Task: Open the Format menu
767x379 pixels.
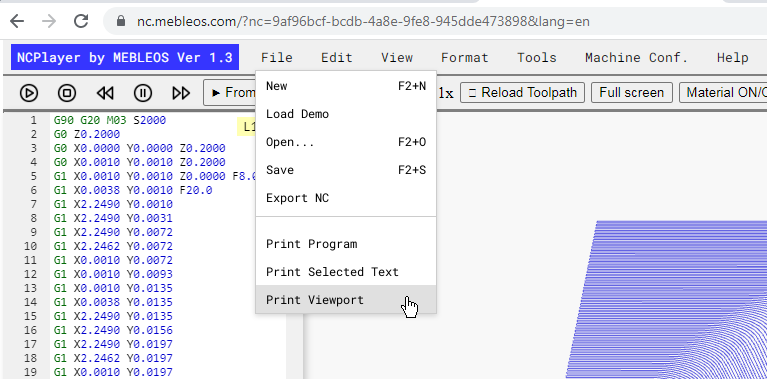Action: 465,58
